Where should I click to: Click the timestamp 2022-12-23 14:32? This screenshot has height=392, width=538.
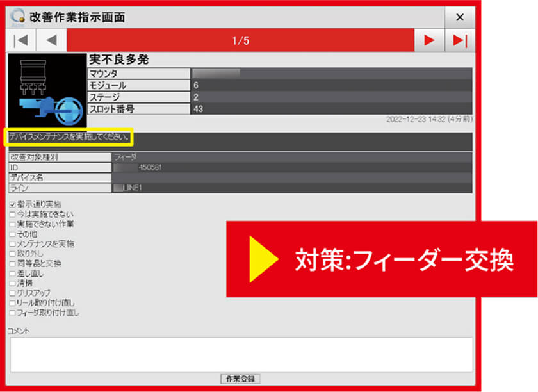pyautogui.click(x=430, y=119)
